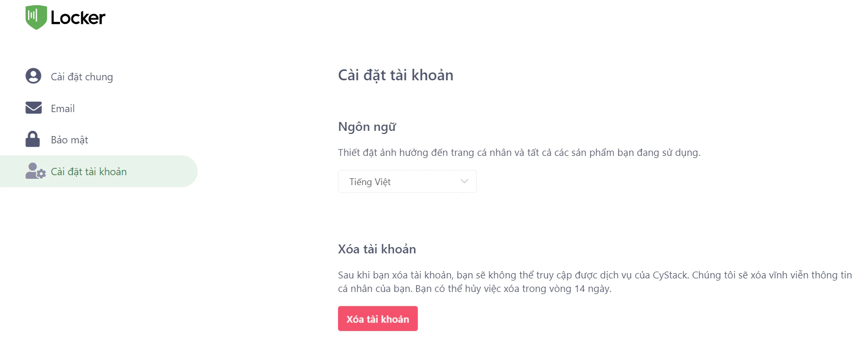This screenshot has width=868, height=342.
Task: Click inside the language combo box field
Action: (396, 181)
